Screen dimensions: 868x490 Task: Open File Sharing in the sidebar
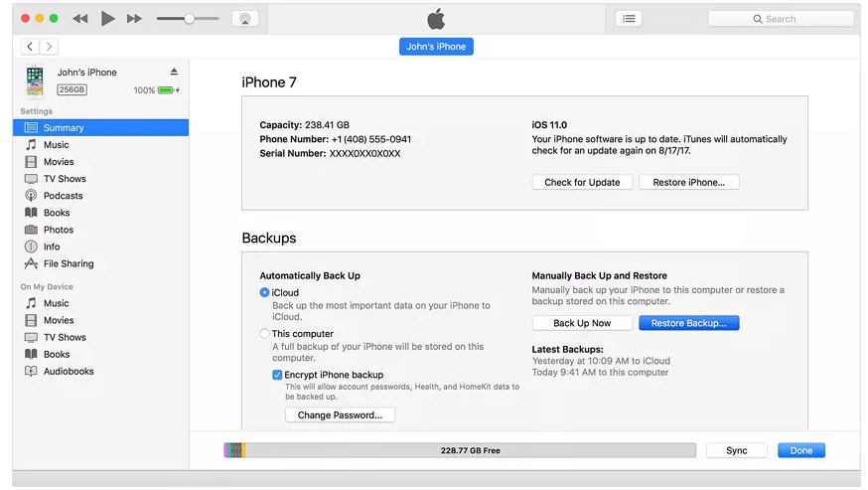(x=100, y=263)
